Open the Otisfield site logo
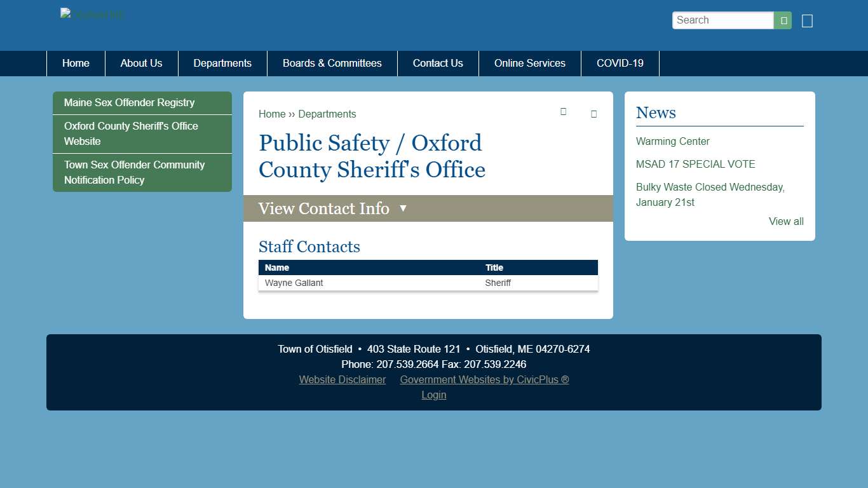The image size is (868, 488). [92, 14]
